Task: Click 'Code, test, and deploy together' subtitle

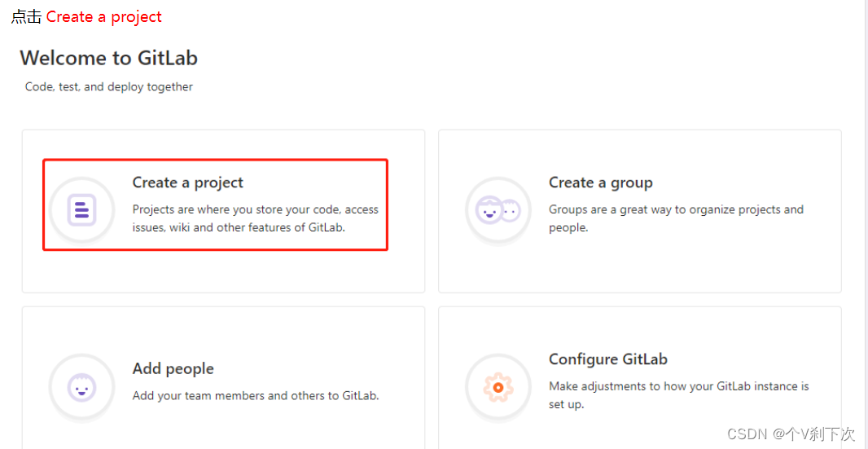Action: click(x=109, y=87)
